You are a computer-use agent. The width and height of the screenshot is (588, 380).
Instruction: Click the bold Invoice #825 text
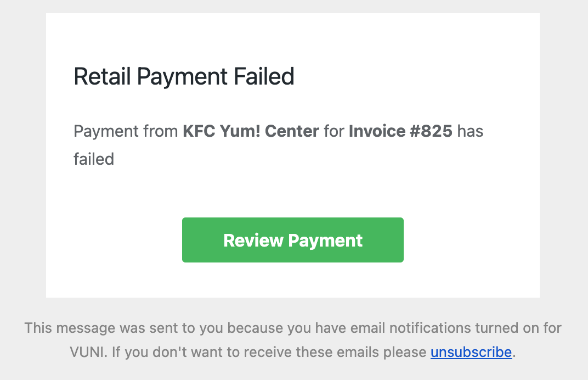pos(400,131)
